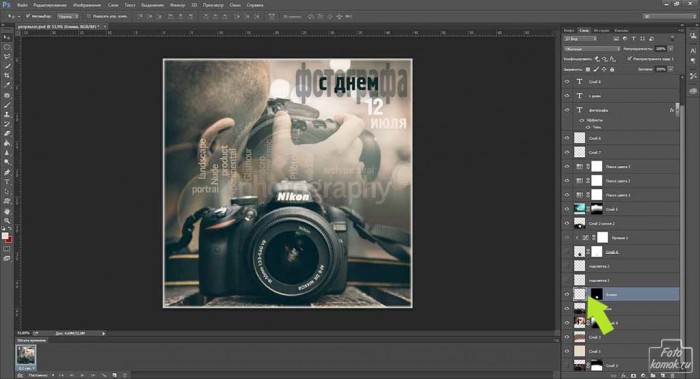Select the Lasso tool

point(6,57)
